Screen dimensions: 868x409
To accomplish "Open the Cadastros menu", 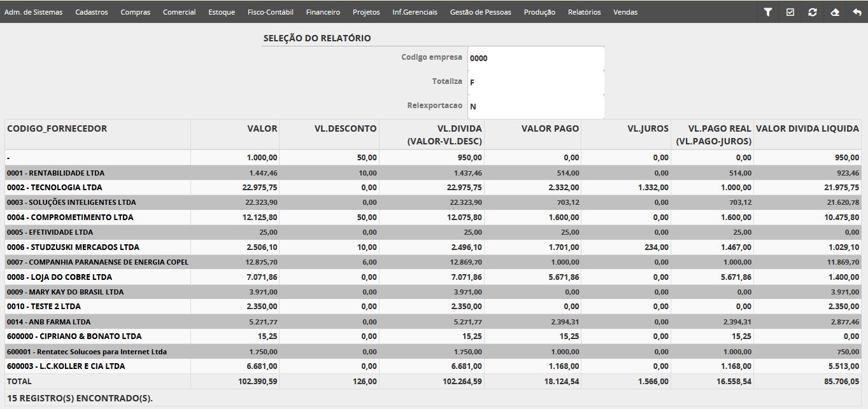I will [x=92, y=12].
